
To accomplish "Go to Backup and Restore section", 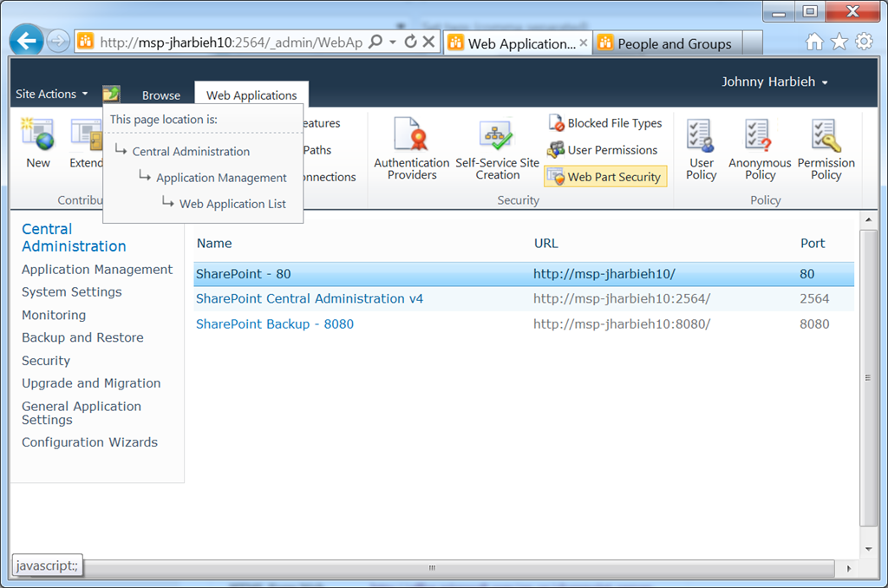I will (82, 337).
